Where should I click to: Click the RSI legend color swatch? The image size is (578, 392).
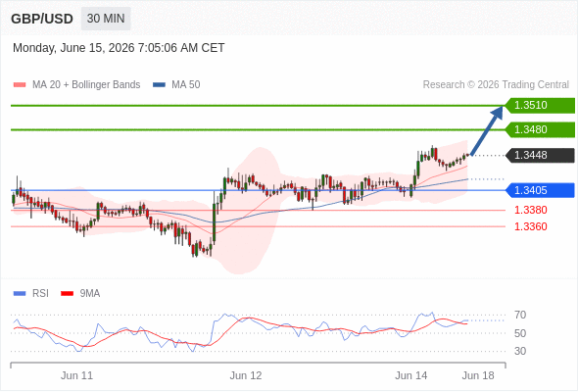pyautogui.click(x=20, y=294)
